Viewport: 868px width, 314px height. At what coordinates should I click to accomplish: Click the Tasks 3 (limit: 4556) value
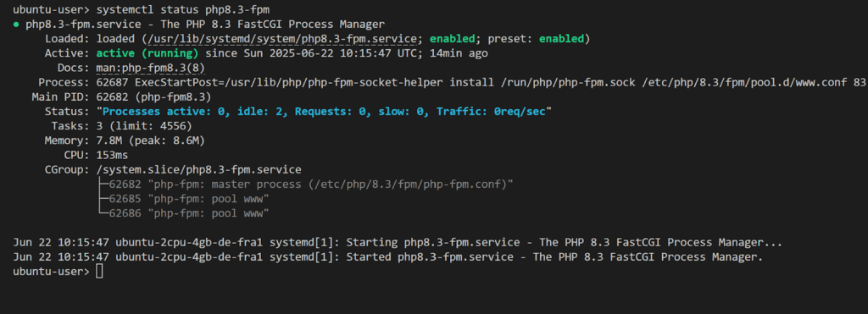click(x=144, y=126)
